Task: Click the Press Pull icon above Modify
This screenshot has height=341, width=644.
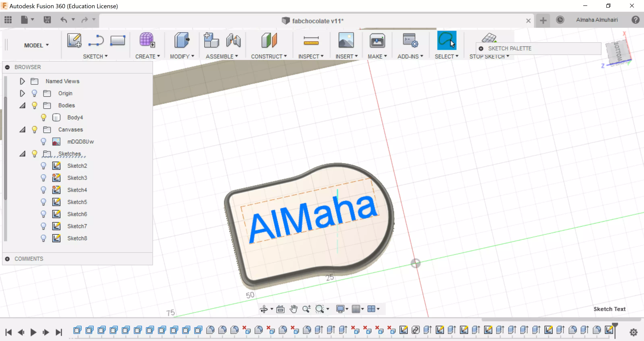Action: [x=182, y=40]
